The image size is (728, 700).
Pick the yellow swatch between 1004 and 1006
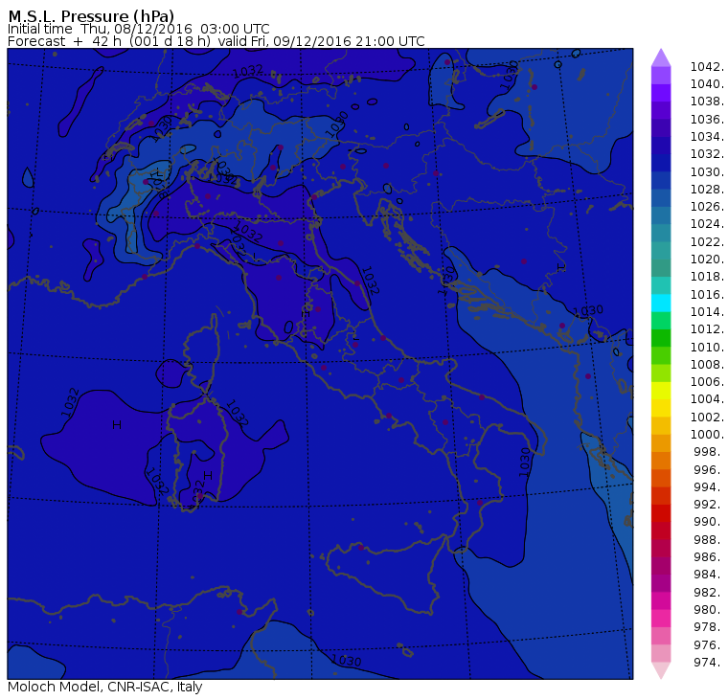tap(661, 391)
